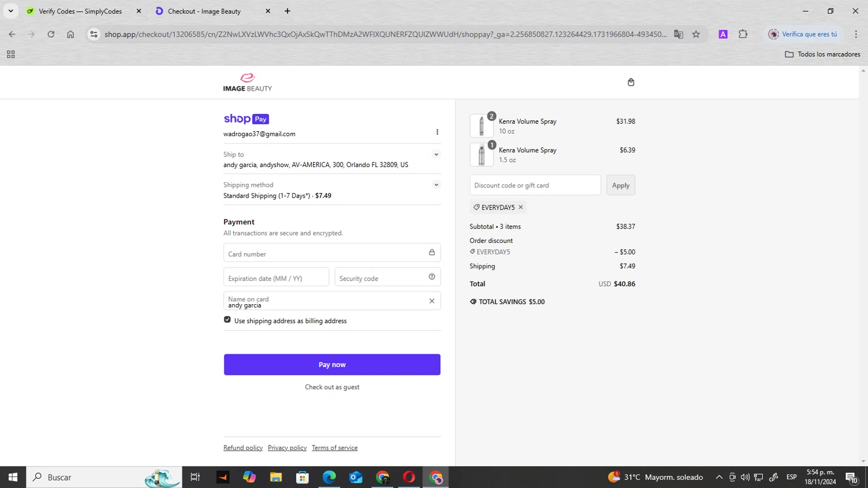
Task: Open clock and date 5:54 p. m.
Action: coord(820,477)
